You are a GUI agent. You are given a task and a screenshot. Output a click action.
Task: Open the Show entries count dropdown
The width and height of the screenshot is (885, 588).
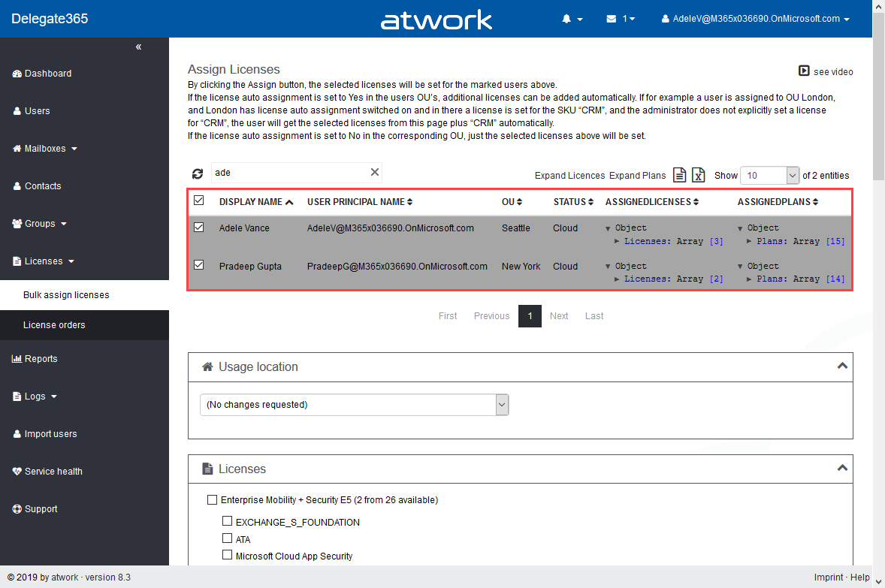[x=769, y=175]
